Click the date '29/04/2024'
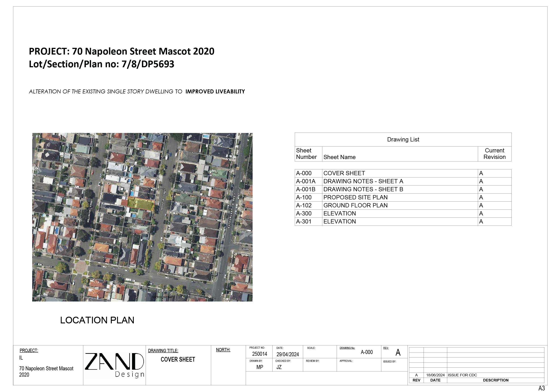This screenshot has width=554, height=392. click(x=288, y=354)
